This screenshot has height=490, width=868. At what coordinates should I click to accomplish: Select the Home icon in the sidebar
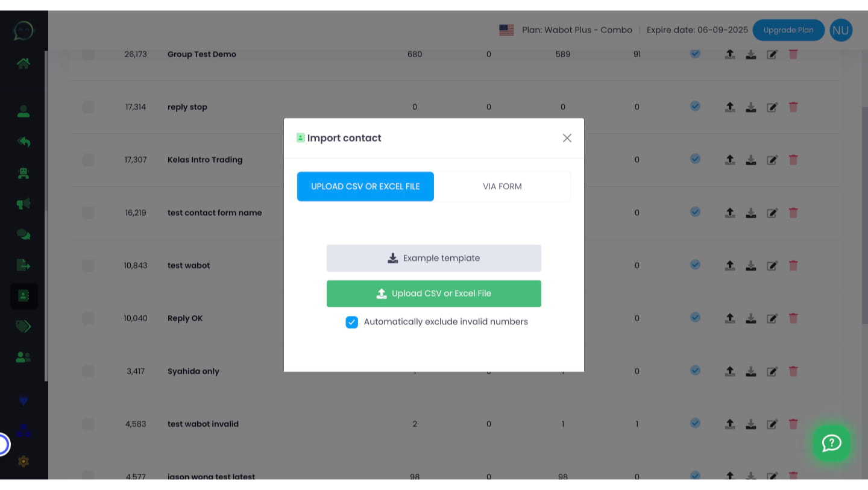click(23, 63)
